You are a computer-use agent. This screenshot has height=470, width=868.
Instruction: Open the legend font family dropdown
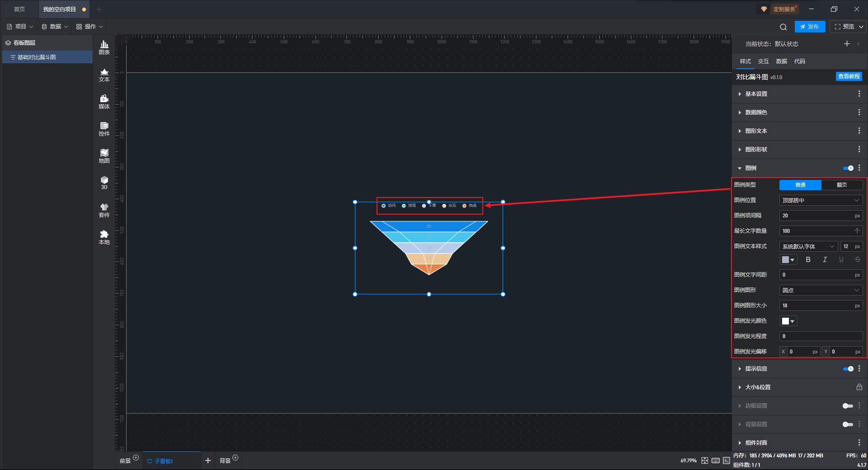(x=808, y=246)
